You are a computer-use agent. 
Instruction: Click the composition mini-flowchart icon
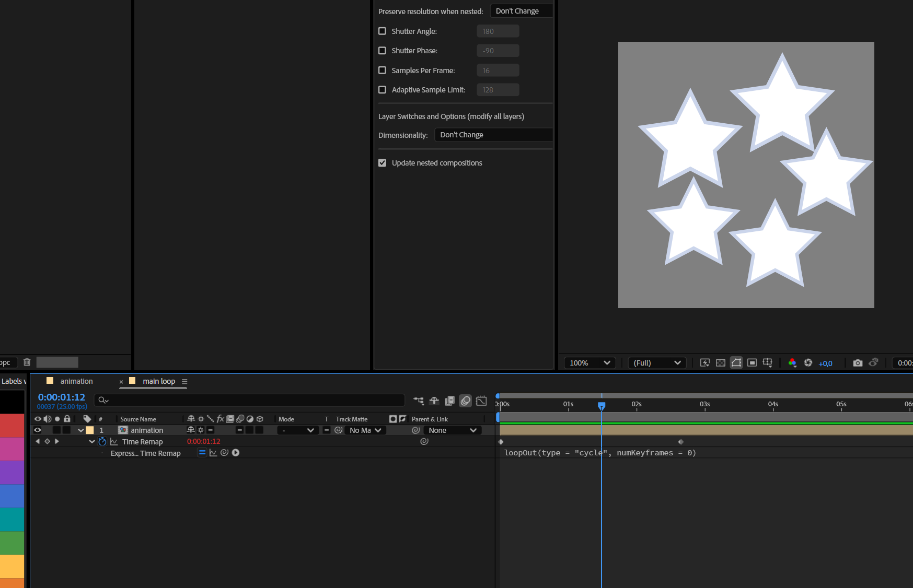[x=418, y=401]
